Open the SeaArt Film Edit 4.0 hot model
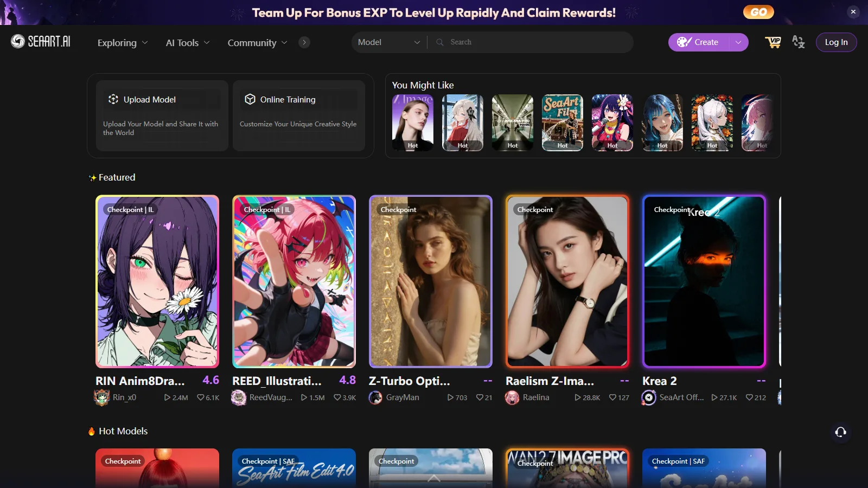 [294, 468]
